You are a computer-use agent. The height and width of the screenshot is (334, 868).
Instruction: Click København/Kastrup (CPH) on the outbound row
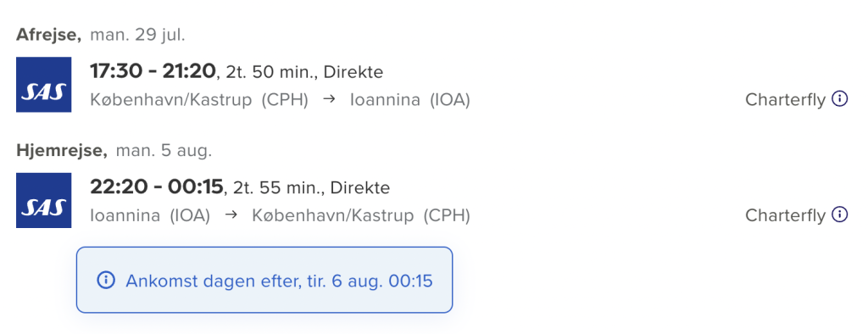click(199, 101)
